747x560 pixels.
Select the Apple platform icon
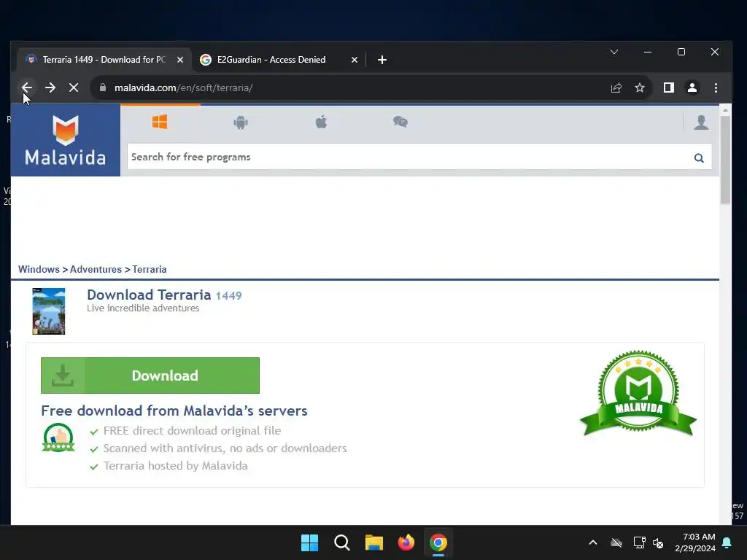(x=321, y=122)
